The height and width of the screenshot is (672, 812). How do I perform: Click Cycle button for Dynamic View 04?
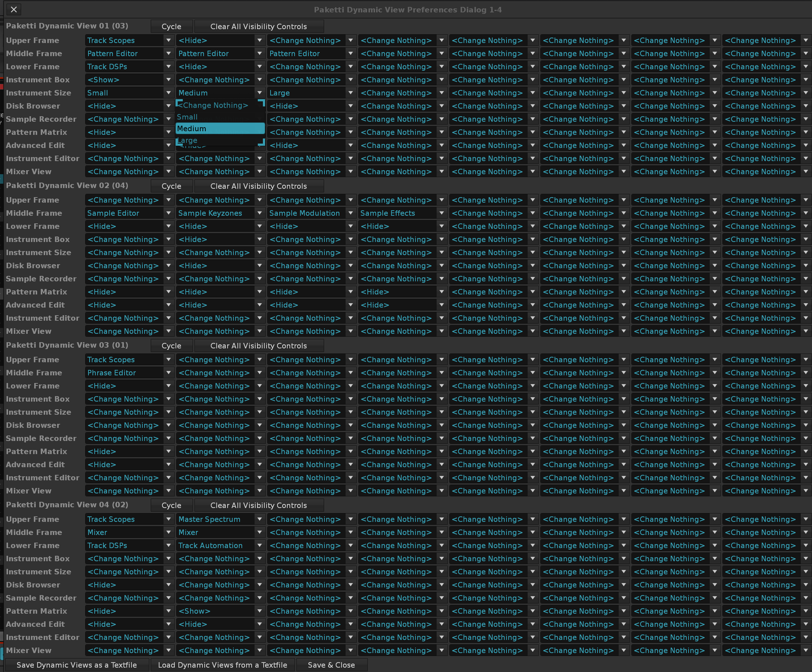click(171, 505)
